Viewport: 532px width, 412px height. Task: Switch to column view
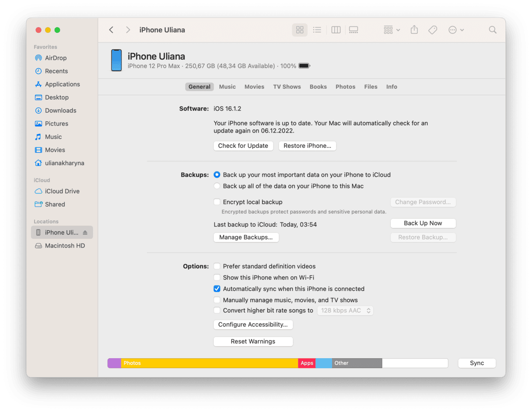point(336,30)
